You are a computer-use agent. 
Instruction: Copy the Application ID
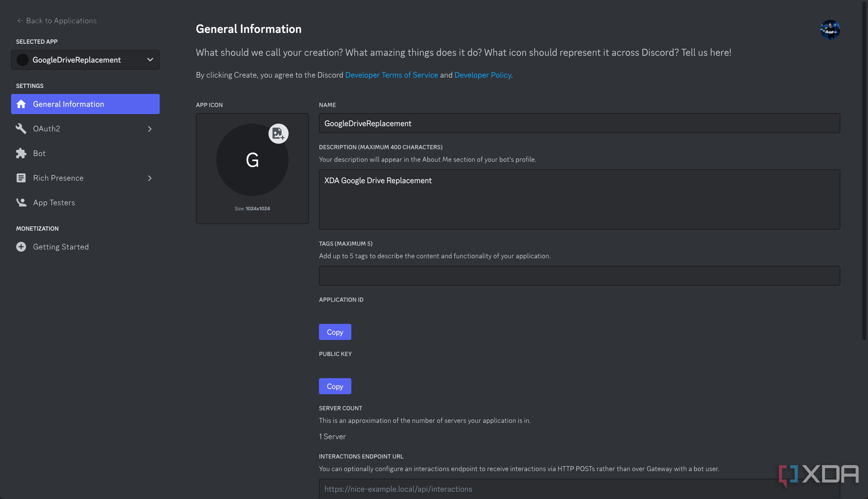pyautogui.click(x=335, y=332)
